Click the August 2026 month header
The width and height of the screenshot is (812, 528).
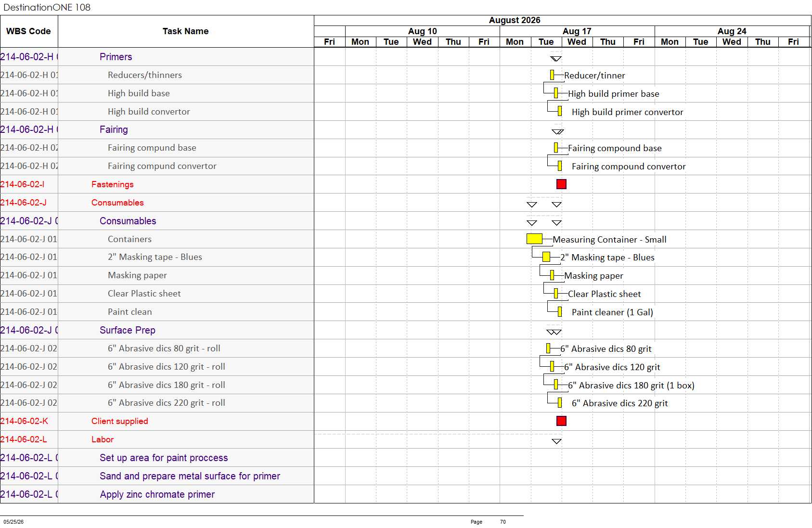pyautogui.click(x=515, y=20)
